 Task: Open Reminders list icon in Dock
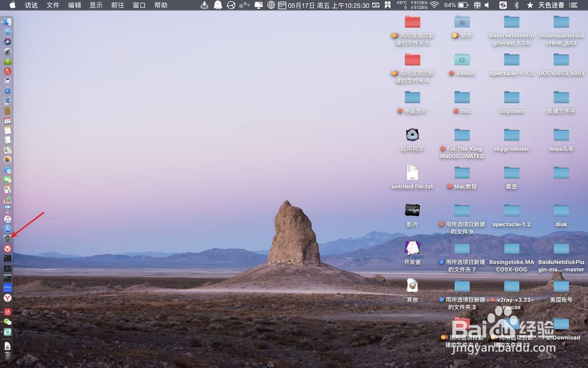[x=8, y=140]
